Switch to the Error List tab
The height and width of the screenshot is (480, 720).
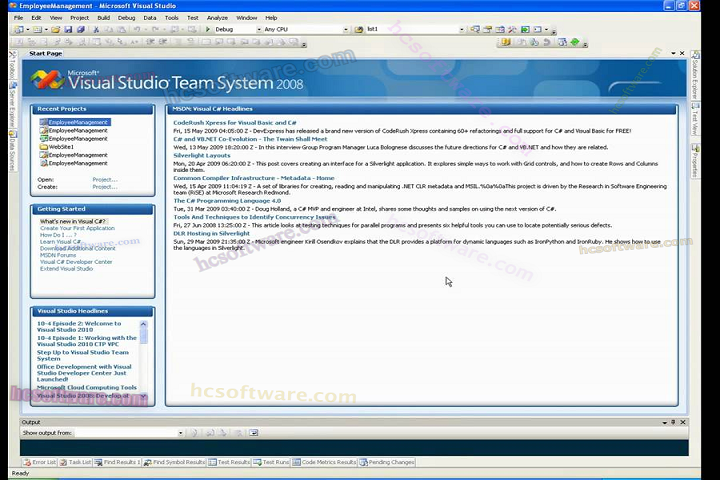40,462
